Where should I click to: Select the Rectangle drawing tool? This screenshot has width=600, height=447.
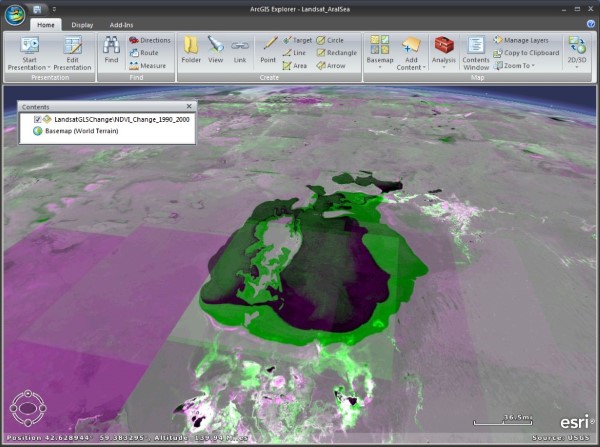coord(337,53)
